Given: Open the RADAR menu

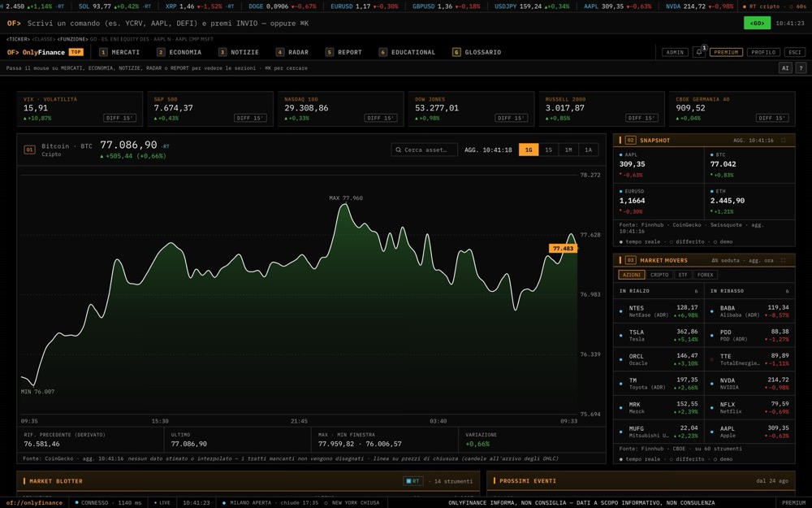Looking at the screenshot, I should click(292, 52).
